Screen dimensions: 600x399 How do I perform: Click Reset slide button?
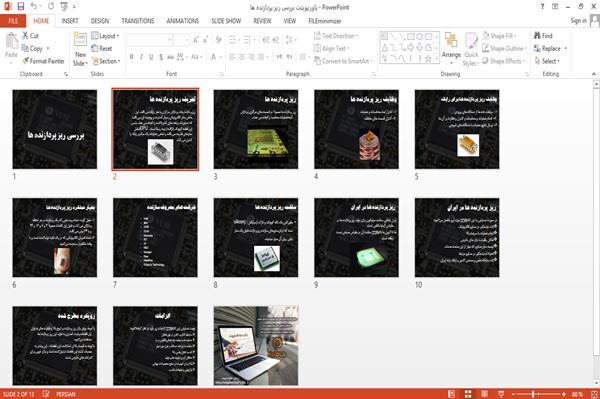pos(102,48)
